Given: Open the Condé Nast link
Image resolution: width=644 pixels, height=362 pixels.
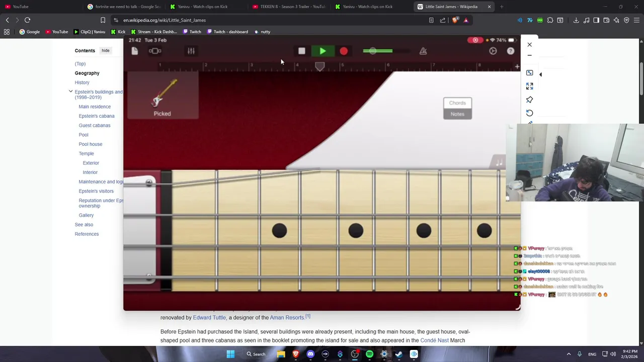Looking at the screenshot, I should coord(434,340).
